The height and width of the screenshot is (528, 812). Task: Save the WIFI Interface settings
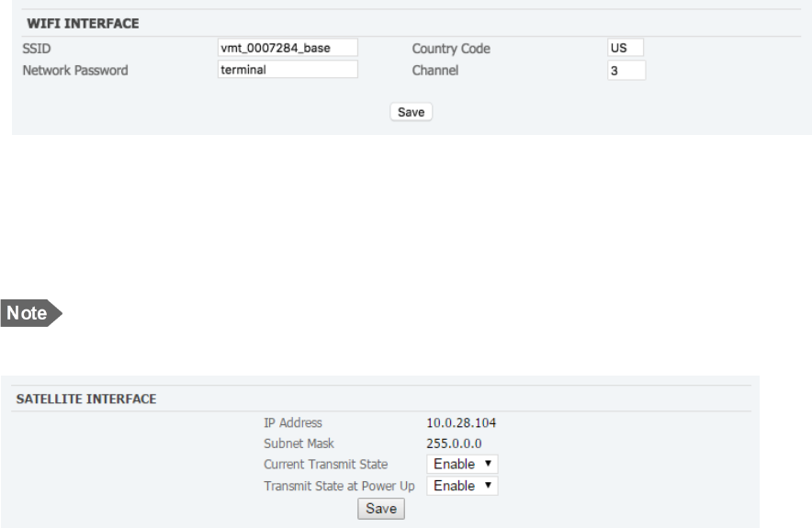411,112
